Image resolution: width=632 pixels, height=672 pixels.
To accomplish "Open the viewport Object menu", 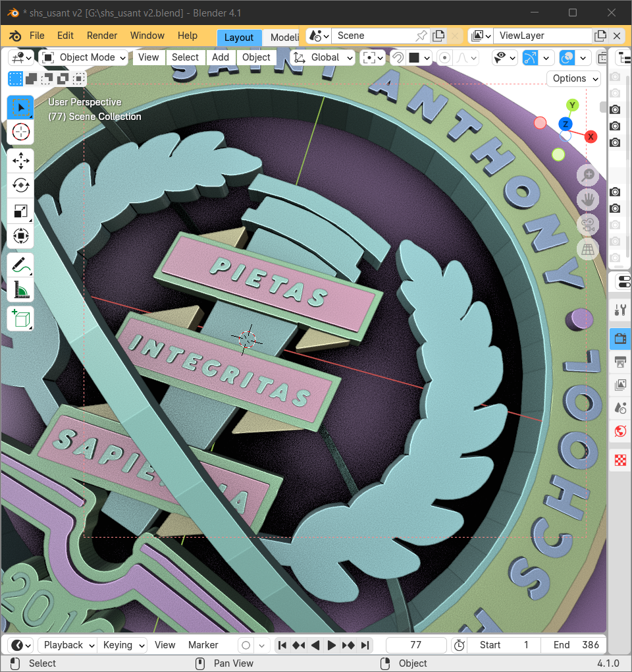I will click(x=256, y=57).
